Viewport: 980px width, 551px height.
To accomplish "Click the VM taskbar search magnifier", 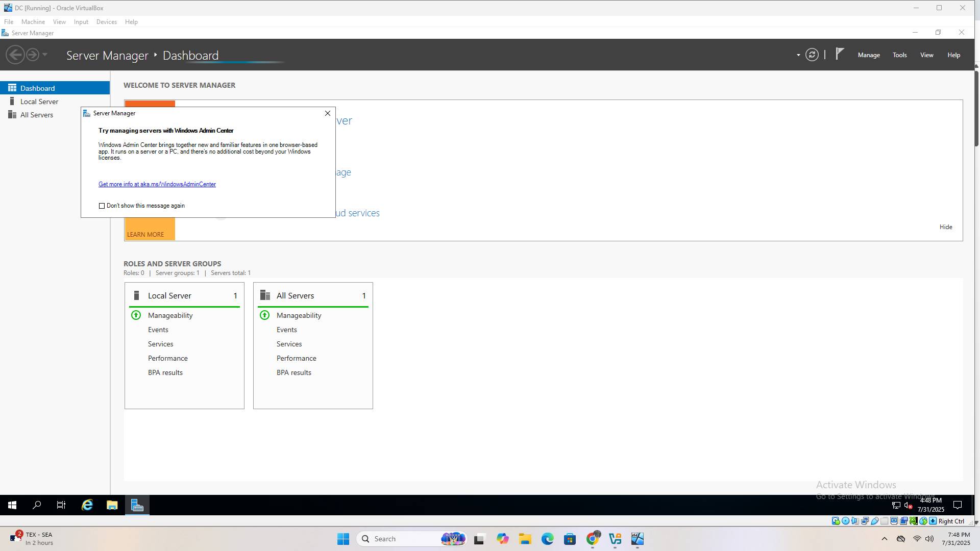I will click(x=37, y=505).
